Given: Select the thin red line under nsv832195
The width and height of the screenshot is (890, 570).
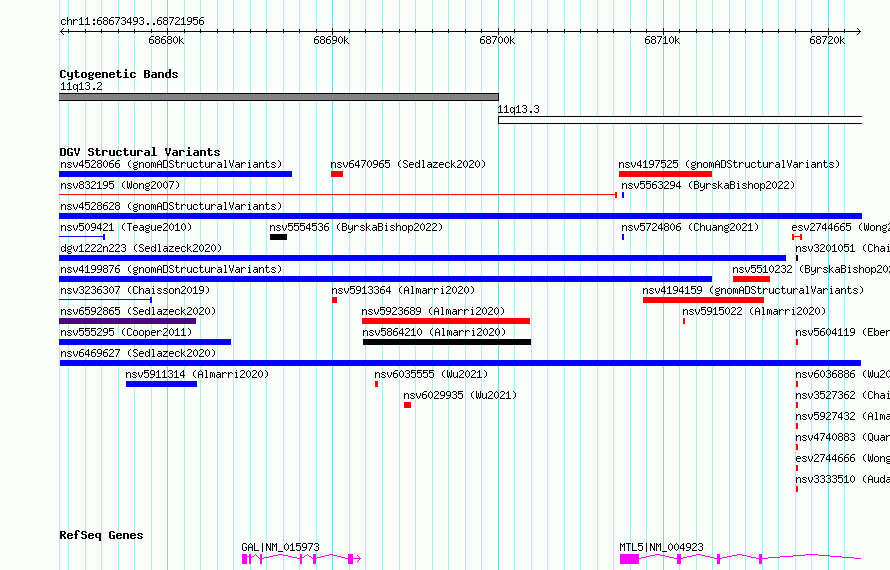Looking at the screenshot, I should (x=338, y=195).
